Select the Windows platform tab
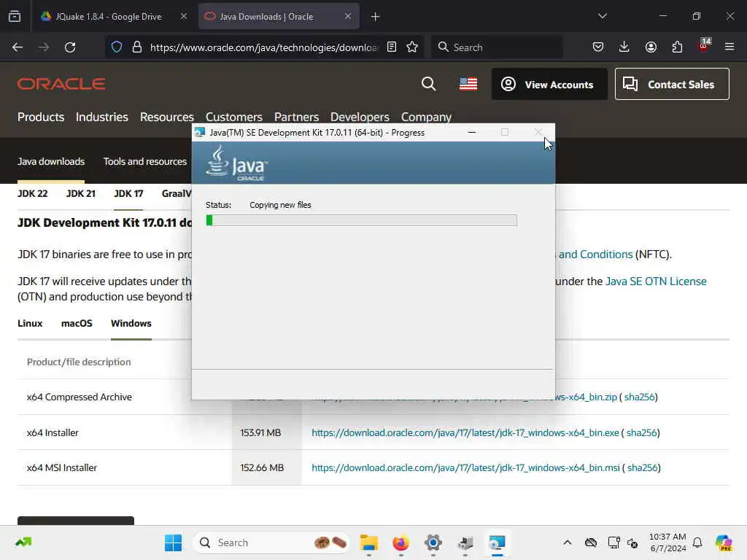 pyautogui.click(x=131, y=323)
